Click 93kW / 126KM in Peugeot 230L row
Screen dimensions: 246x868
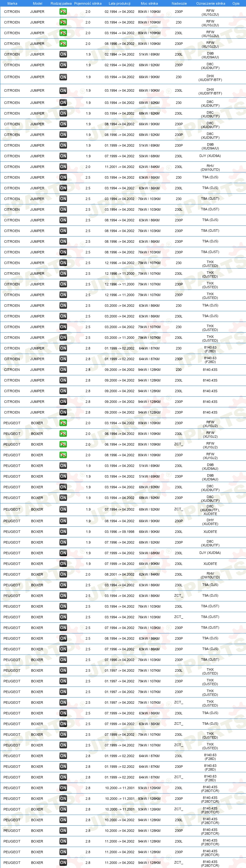tap(149, 788)
